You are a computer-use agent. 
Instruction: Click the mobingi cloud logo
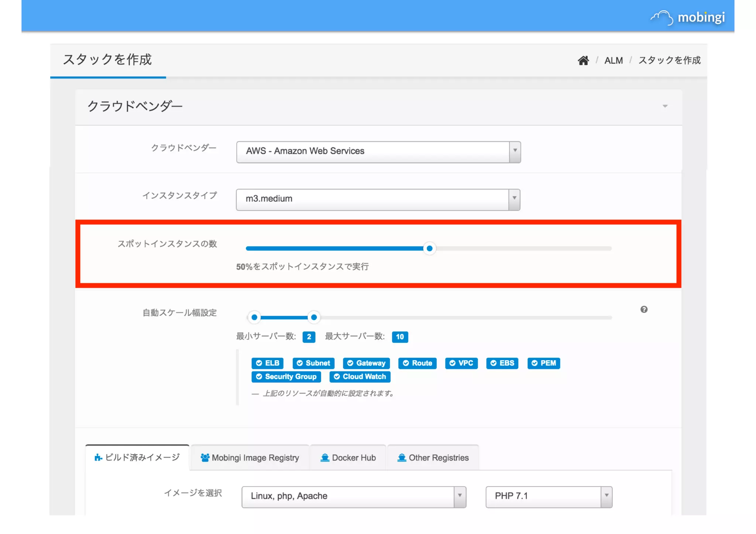tap(662, 17)
